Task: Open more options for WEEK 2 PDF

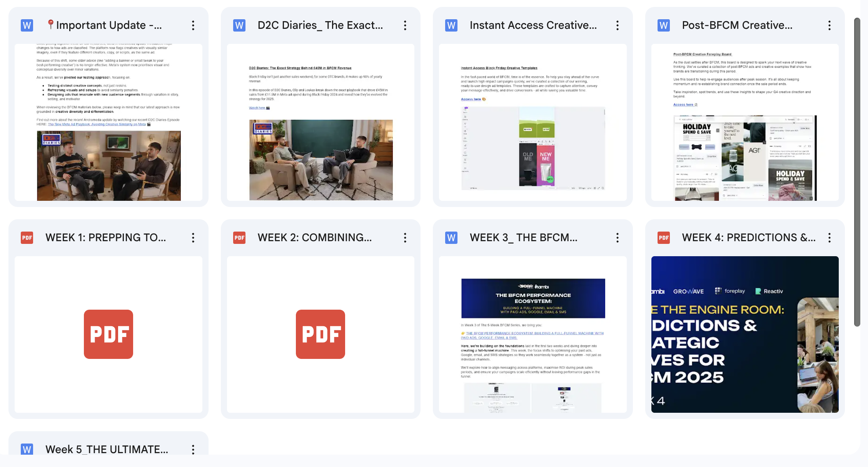Action: click(x=405, y=238)
